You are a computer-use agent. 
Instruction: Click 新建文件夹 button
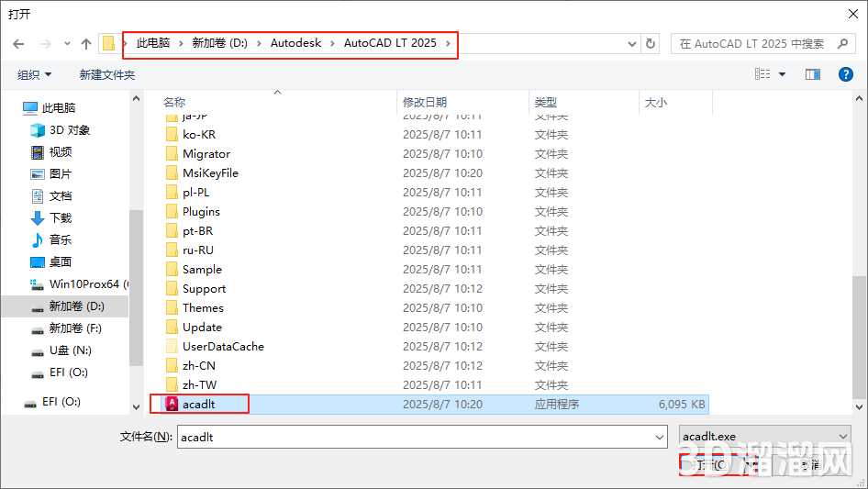click(106, 74)
